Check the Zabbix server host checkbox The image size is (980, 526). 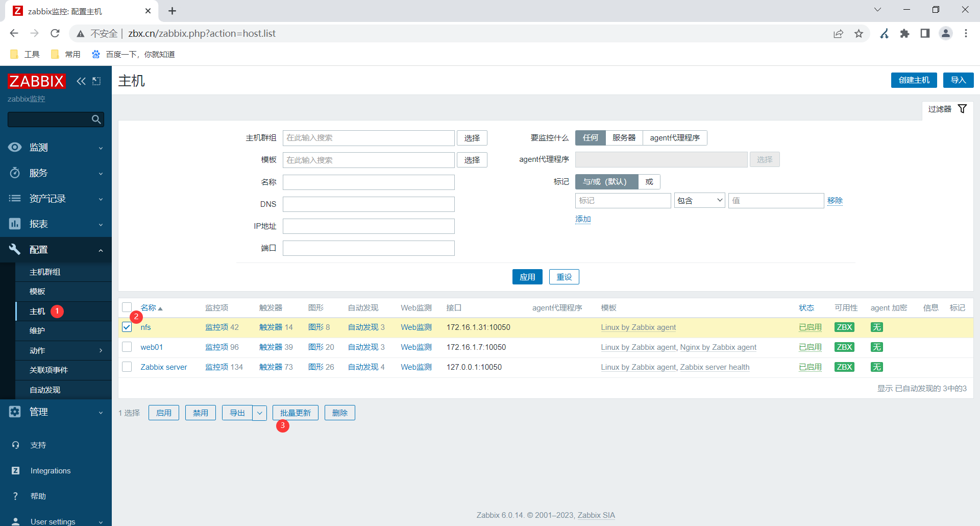pos(127,367)
